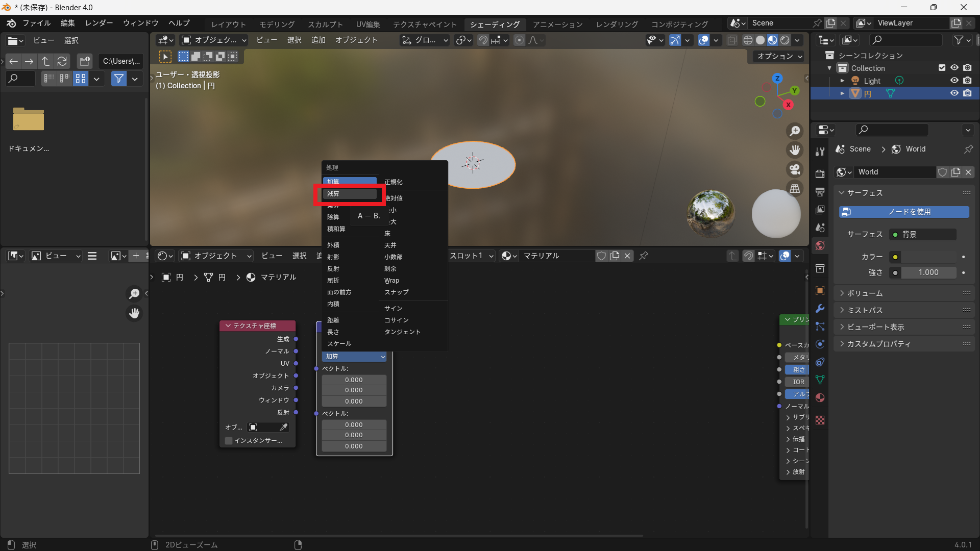Open the ドキュメント folder thumbnail
Viewport: 980px width, 551px height.
(29, 120)
